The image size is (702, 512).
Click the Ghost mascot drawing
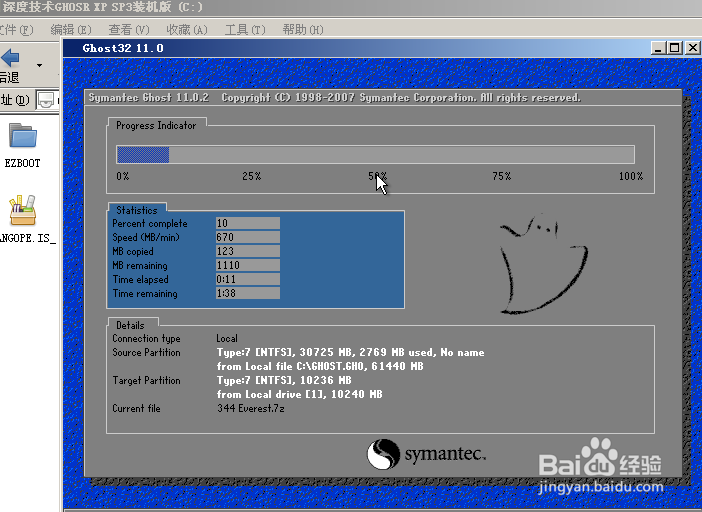click(x=544, y=264)
